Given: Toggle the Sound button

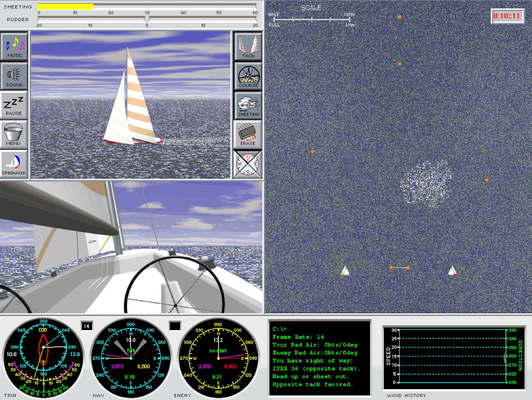Looking at the screenshot, I should 15,76.
